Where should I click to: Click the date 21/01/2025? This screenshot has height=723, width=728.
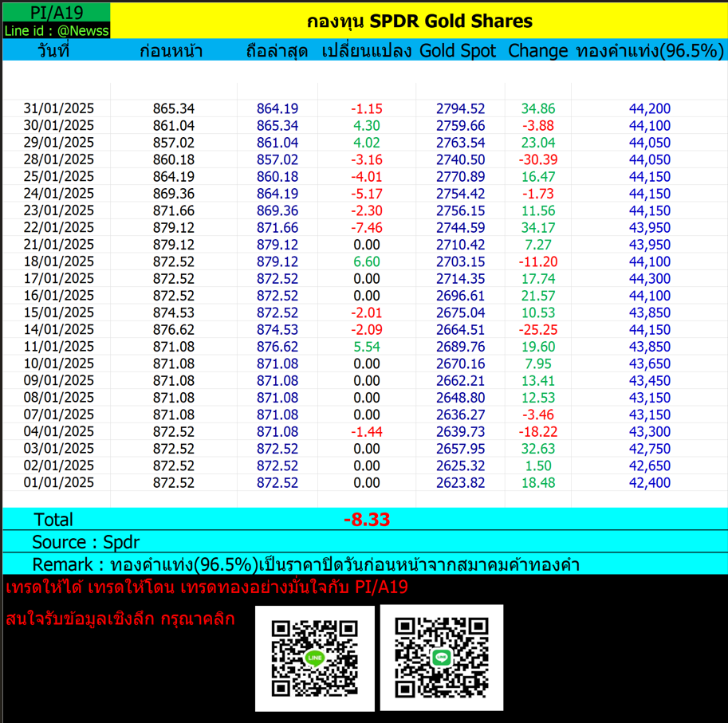59,245
